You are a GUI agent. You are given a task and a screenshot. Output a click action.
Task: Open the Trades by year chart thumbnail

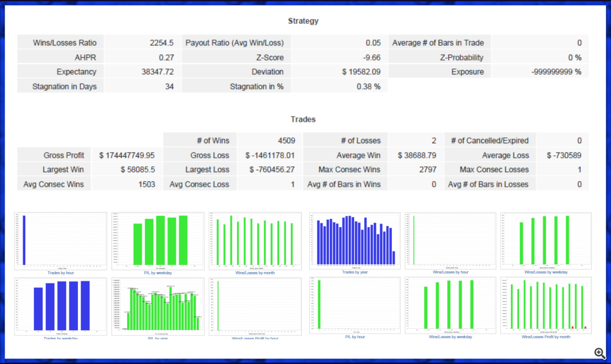point(355,240)
